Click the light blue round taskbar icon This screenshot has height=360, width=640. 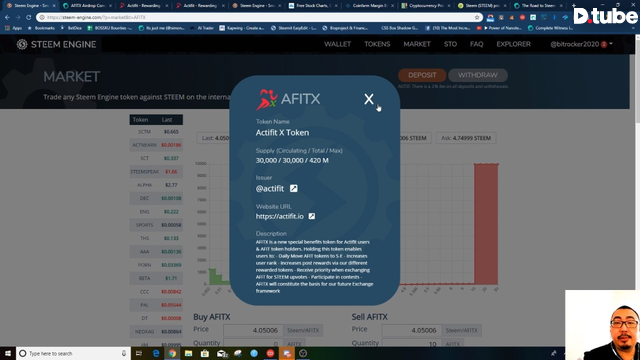254,353
